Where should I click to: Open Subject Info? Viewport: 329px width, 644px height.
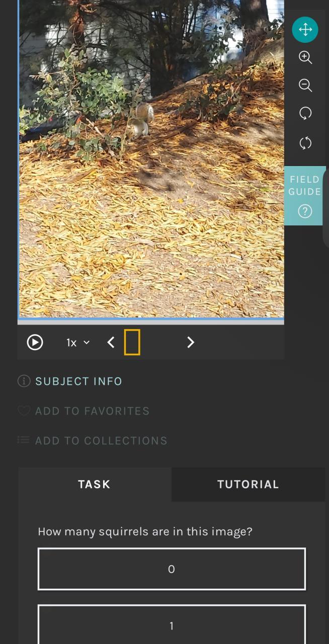tap(78, 381)
